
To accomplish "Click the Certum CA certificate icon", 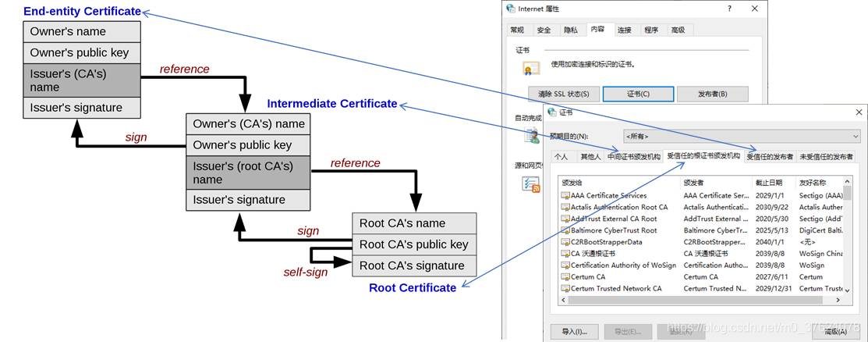I will [565, 277].
